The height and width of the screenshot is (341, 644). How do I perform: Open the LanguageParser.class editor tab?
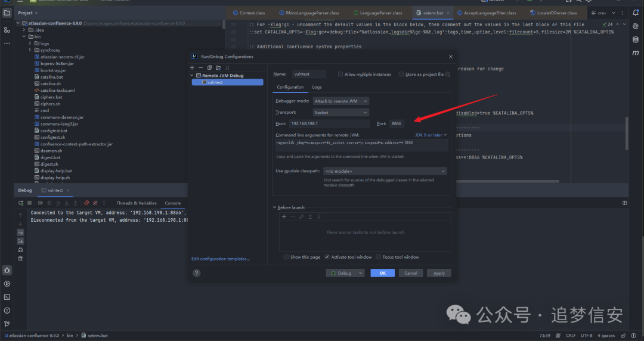click(x=378, y=13)
